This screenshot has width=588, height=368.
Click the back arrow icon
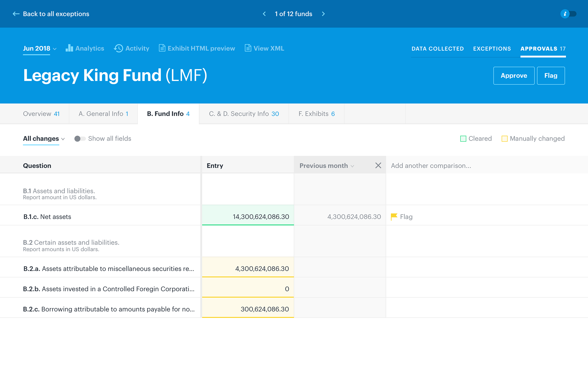point(16,14)
